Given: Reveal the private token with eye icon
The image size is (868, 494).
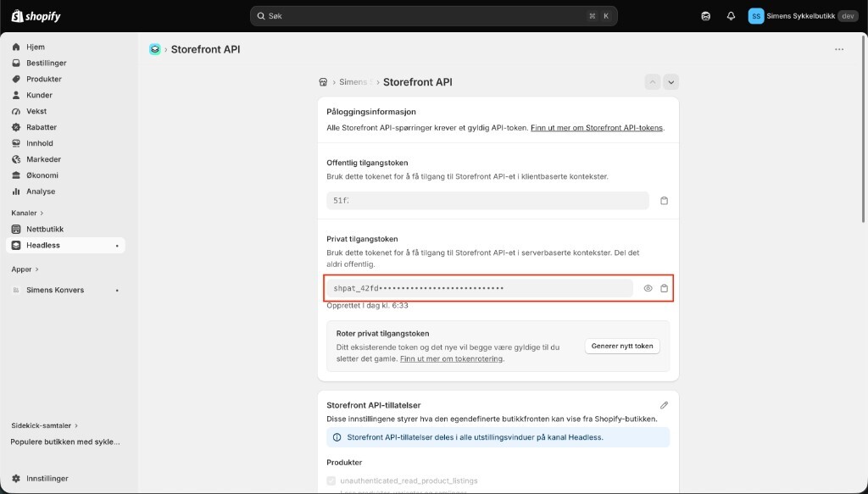Looking at the screenshot, I should 648,288.
